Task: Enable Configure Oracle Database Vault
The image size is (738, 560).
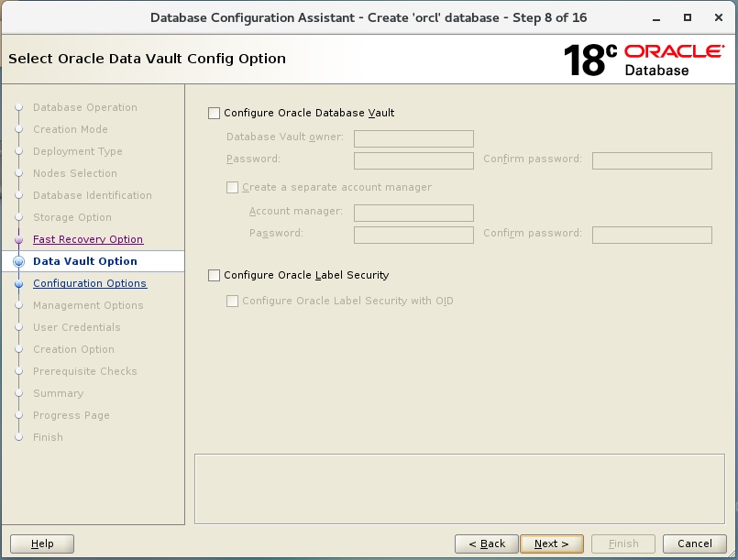Action: [214, 113]
